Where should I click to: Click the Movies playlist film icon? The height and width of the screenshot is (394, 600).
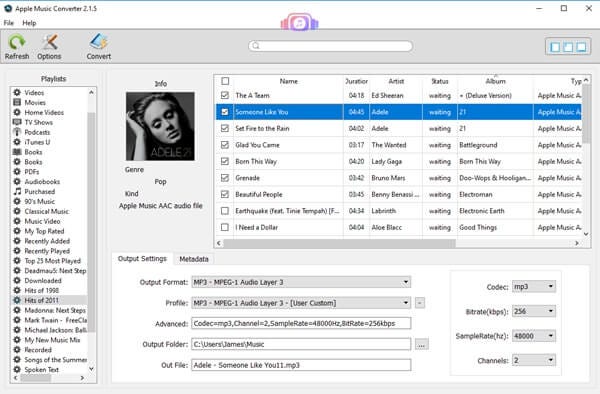point(17,102)
